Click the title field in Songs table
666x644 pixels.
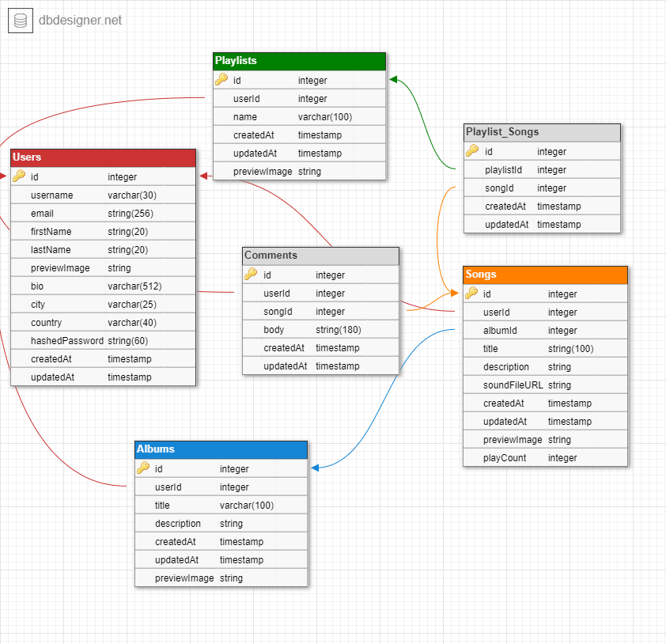click(x=490, y=349)
